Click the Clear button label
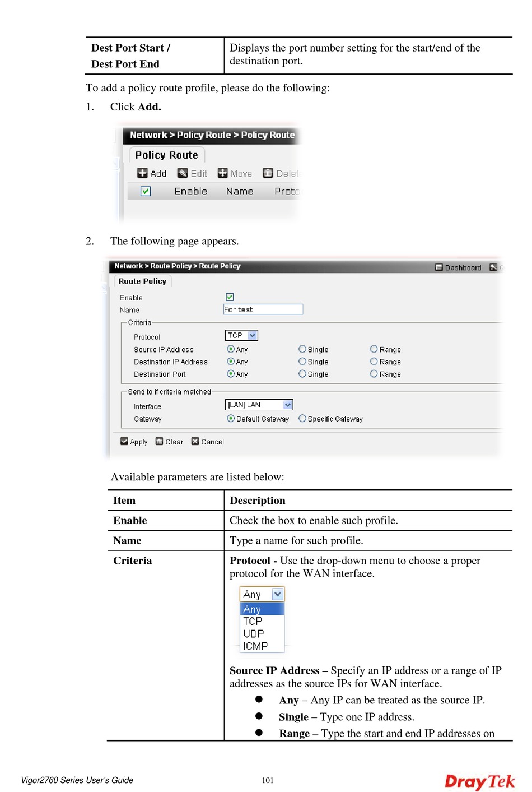 (x=174, y=442)
